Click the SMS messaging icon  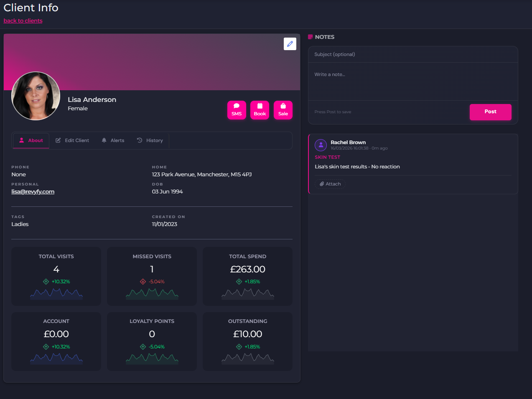(237, 106)
